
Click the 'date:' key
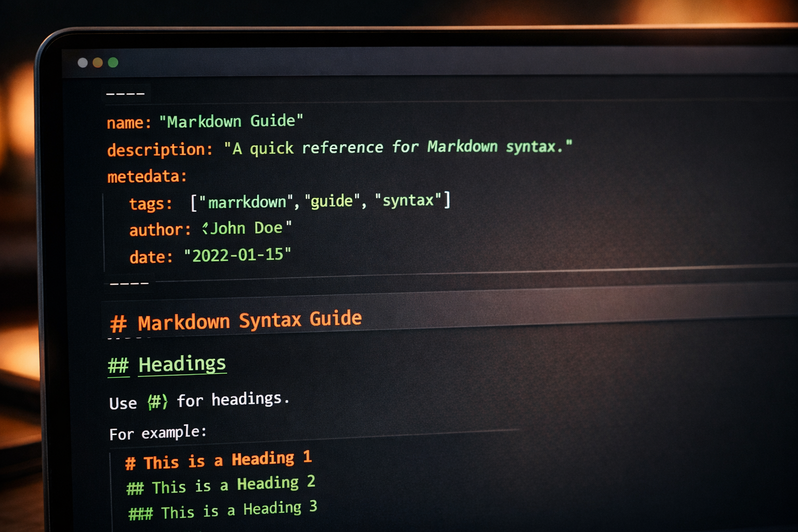tap(151, 257)
